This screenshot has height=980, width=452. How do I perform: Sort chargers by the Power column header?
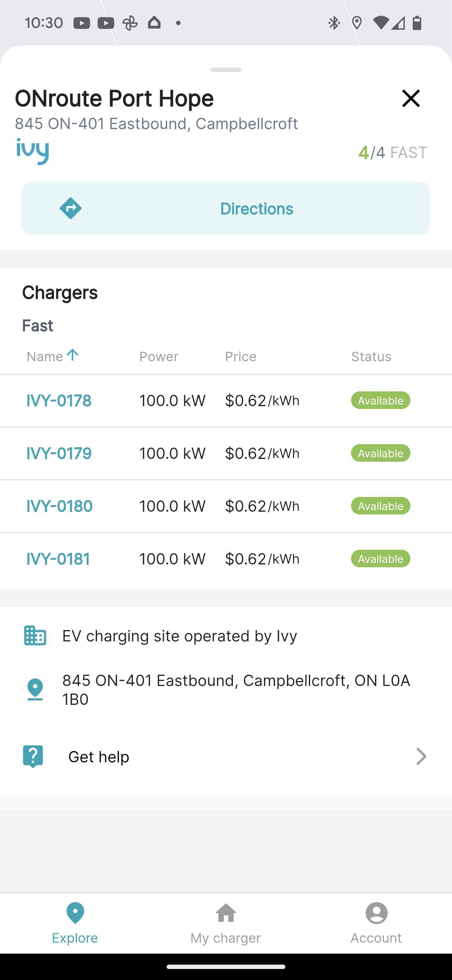[x=159, y=357]
